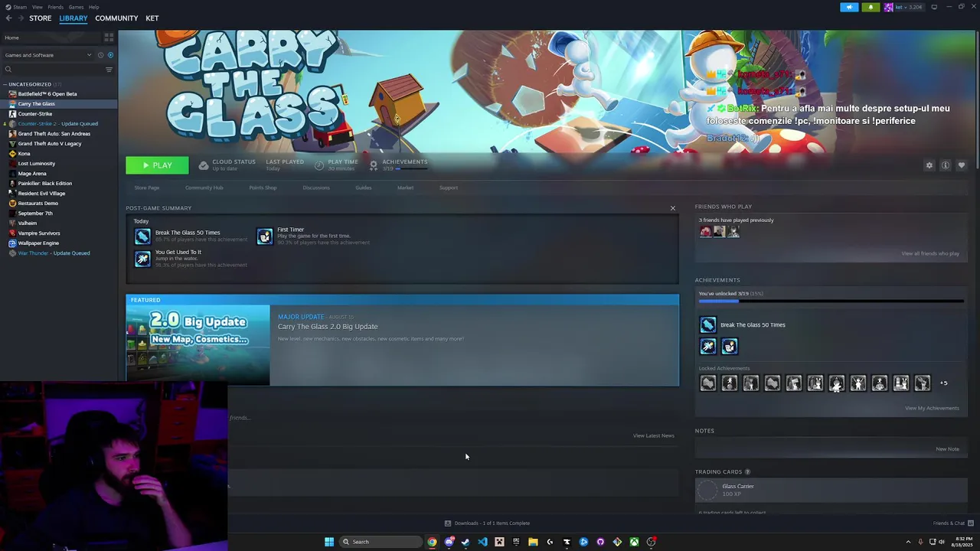Image resolution: width=980 pixels, height=551 pixels.
Task: Select Resident Evil Village in library
Action: click(x=41, y=194)
